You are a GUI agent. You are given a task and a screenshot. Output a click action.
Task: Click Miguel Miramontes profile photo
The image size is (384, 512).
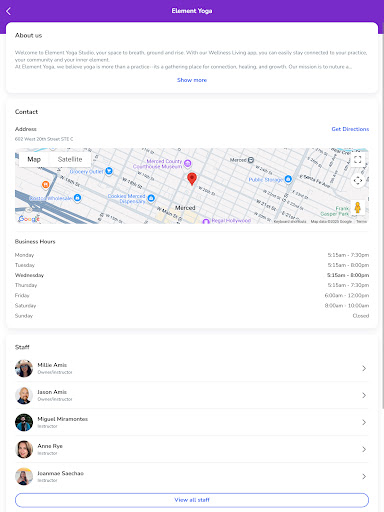[x=24, y=422]
